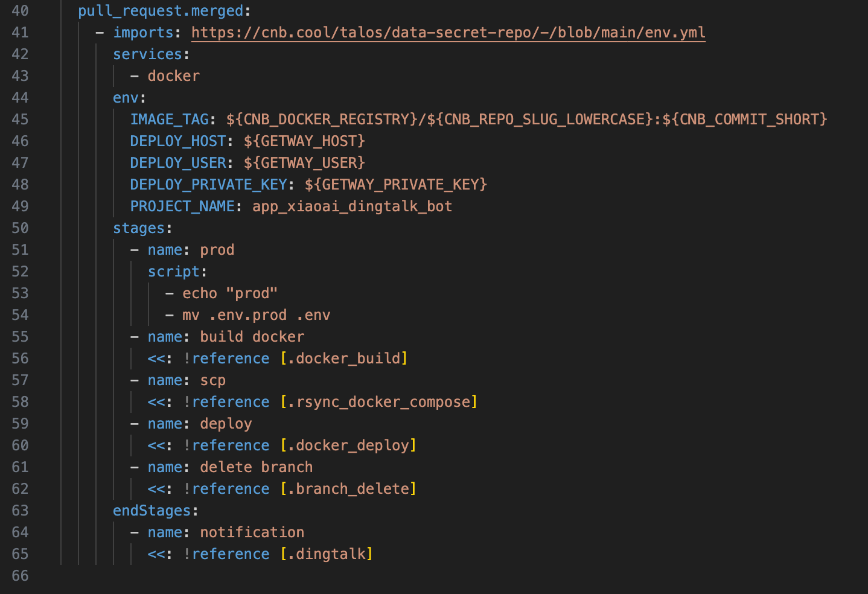Open the cnb.cool env.yml import link
This screenshot has height=594, width=868.
pos(448,33)
